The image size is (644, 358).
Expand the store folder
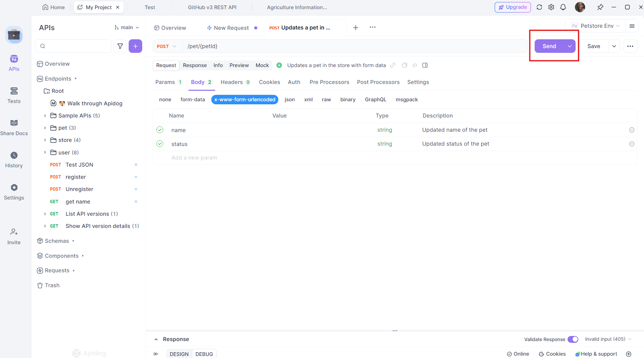tap(45, 140)
